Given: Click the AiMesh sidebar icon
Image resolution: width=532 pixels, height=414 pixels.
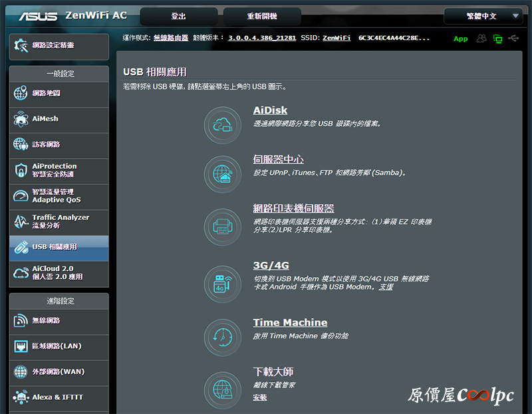Looking at the screenshot, I should click(21, 119).
